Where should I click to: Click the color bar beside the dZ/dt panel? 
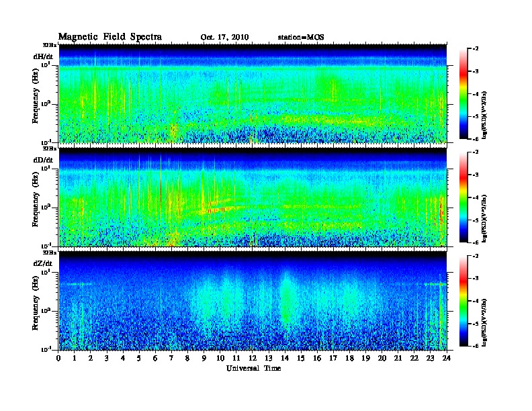click(463, 301)
